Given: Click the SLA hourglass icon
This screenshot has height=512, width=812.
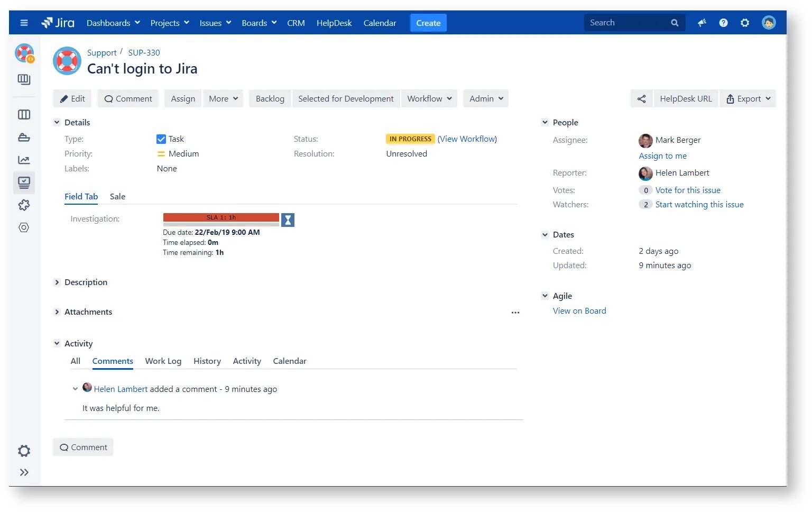Looking at the screenshot, I should [x=288, y=220].
